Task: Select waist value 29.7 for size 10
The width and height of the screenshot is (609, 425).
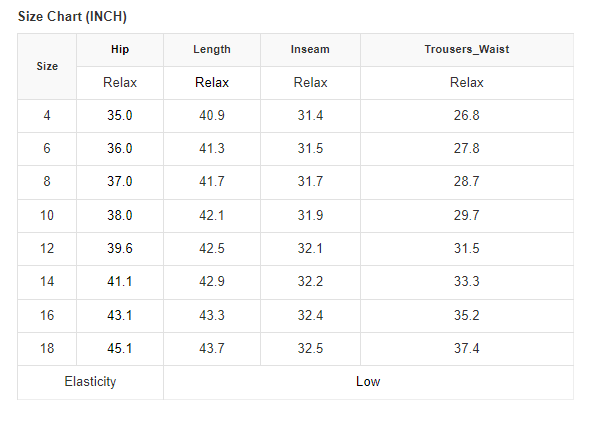Action: (466, 215)
